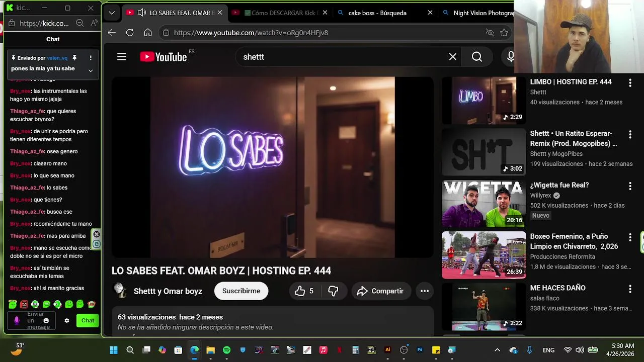Open options for Boxeo Femenino video

(x=630, y=237)
